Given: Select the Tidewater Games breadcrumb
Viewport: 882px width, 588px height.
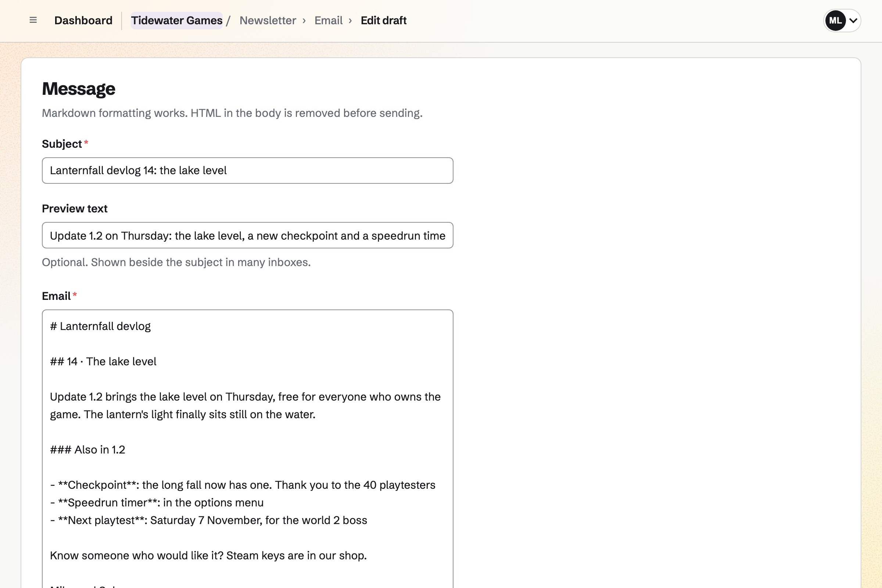Looking at the screenshot, I should 177,20.
